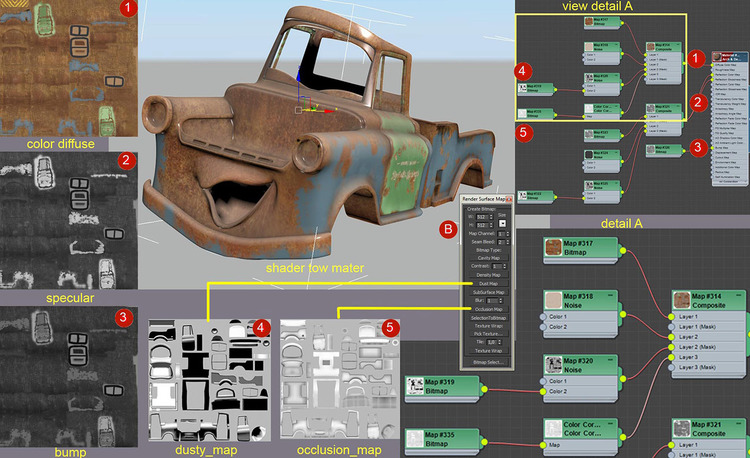Click the Texture Wrap button
The image size is (750, 458).
(489, 351)
